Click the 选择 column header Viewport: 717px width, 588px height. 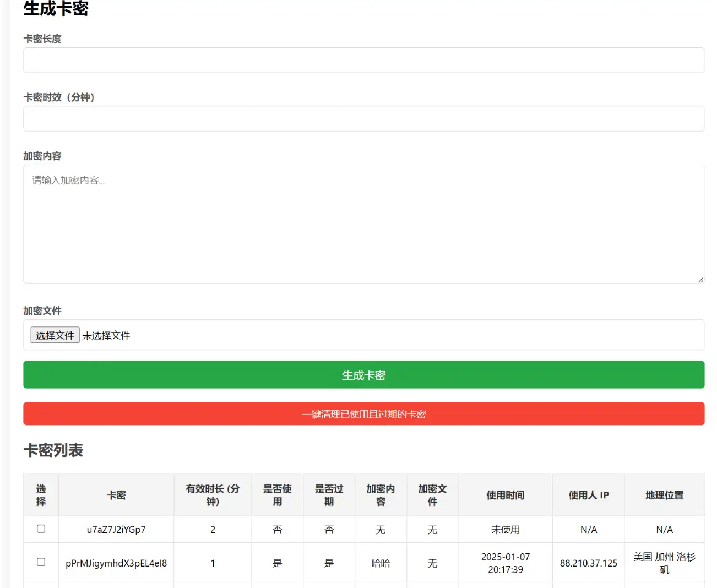coord(41,494)
